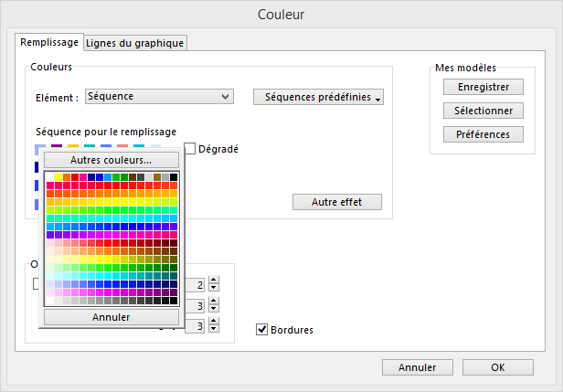Image resolution: width=563 pixels, height=392 pixels.
Task: Decrease the spinner showing value 2
Action: 214,287
